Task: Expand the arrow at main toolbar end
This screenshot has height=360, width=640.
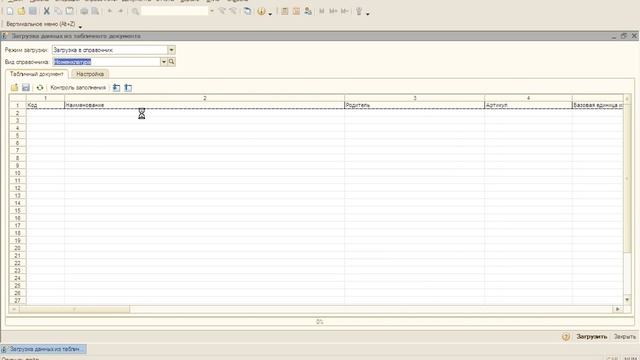Action: pos(368,13)
